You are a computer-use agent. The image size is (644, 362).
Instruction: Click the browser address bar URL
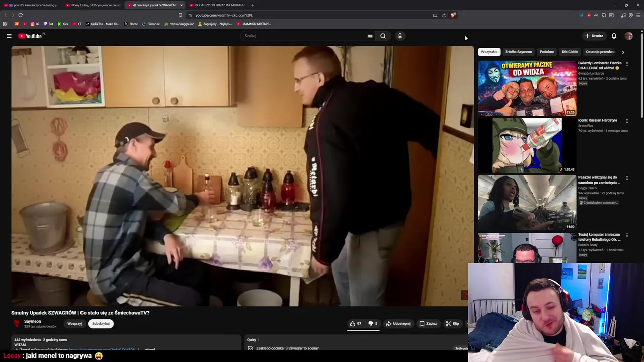click(x=224, y=15)
